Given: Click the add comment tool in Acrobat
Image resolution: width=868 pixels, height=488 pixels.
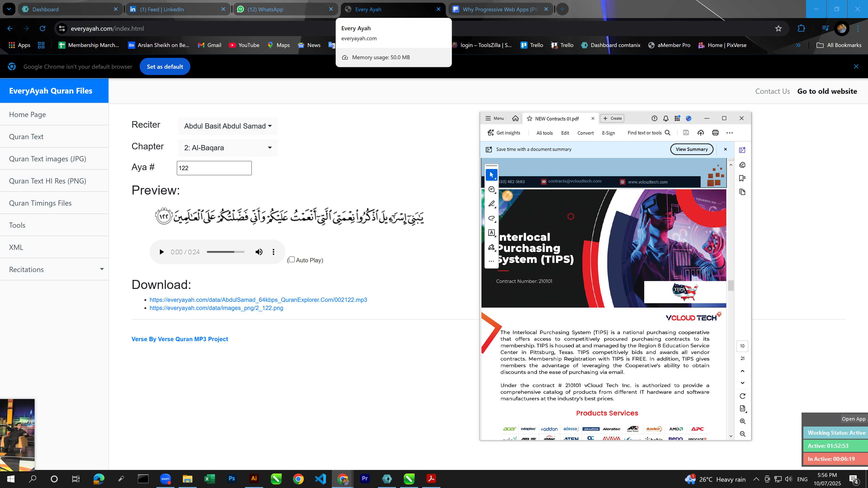Looking at the screenshot, I should click(x=491, y=189).
